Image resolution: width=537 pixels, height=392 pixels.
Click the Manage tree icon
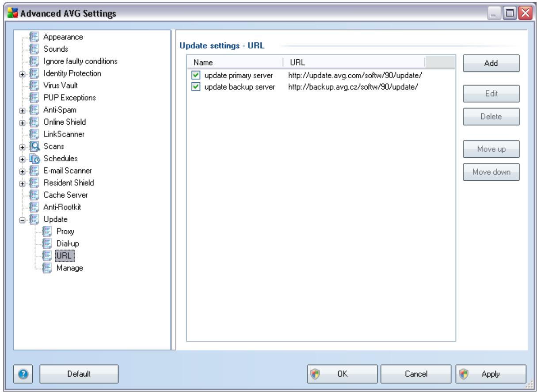[x=47, y=267]
